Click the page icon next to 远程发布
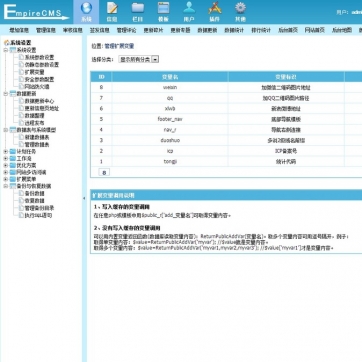Screen dimensions: 362x362 [x=21, y=123]
